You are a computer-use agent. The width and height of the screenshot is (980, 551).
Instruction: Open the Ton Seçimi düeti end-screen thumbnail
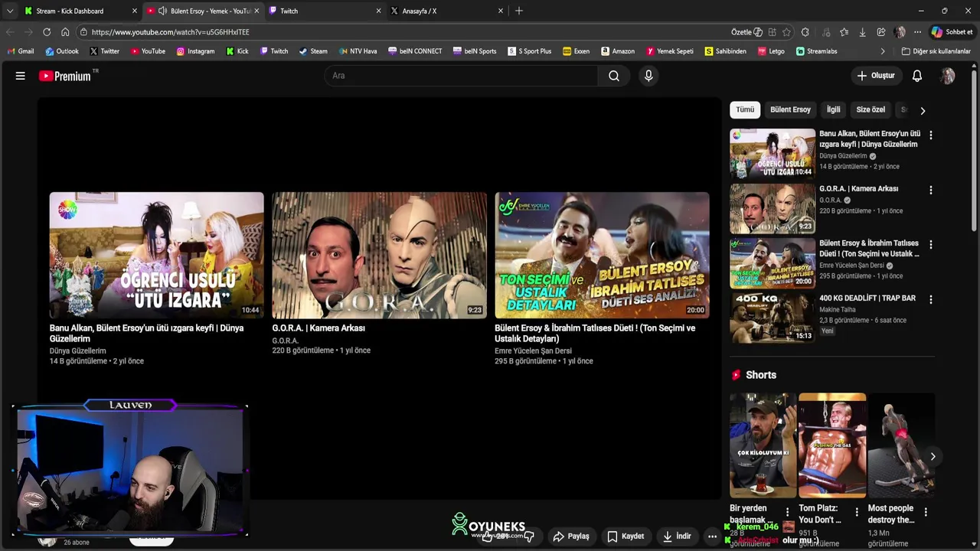[602, 255]
